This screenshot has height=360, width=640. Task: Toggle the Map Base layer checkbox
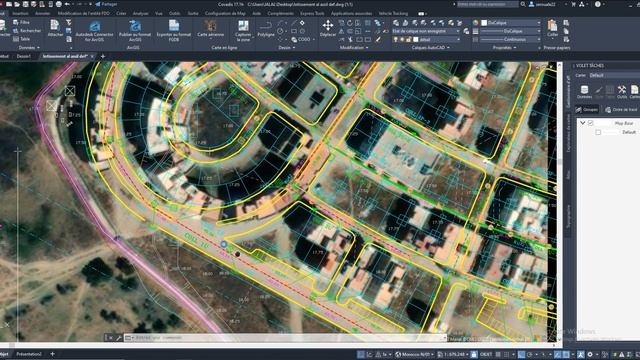tap(591, 123)
